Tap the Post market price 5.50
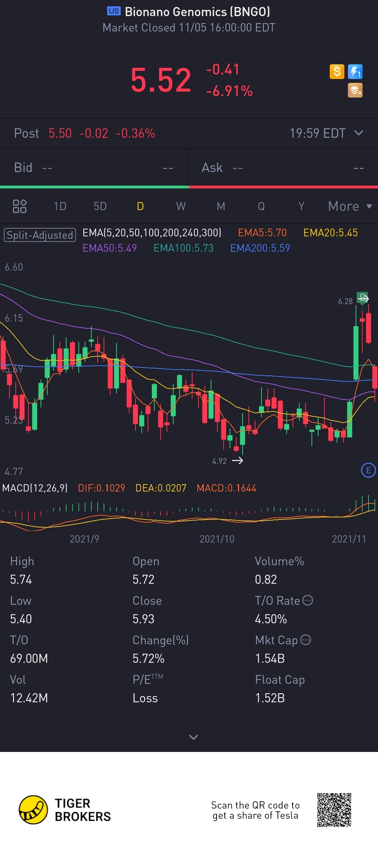This screenshot has width=378, height=868. click(60, 133)
